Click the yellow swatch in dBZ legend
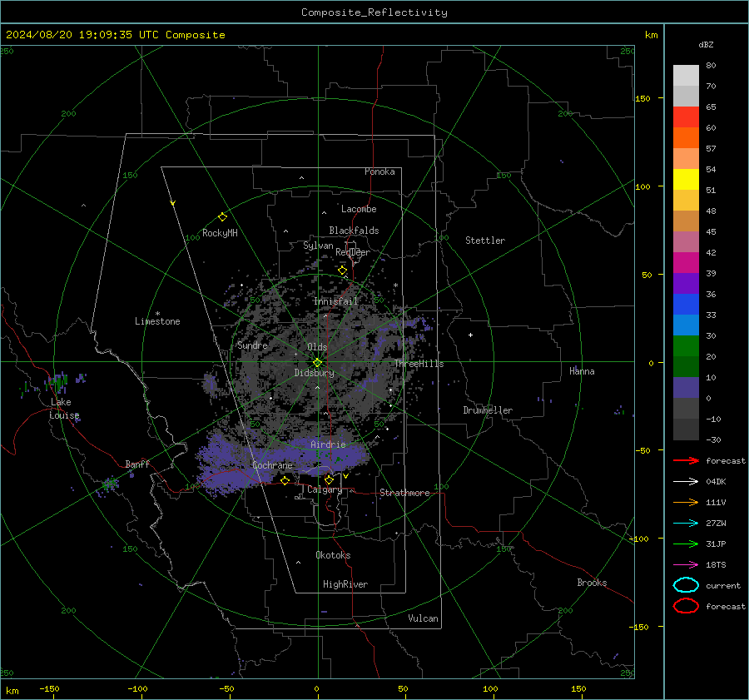Viewport: 749px width, 700px height. tap(686, 179)
